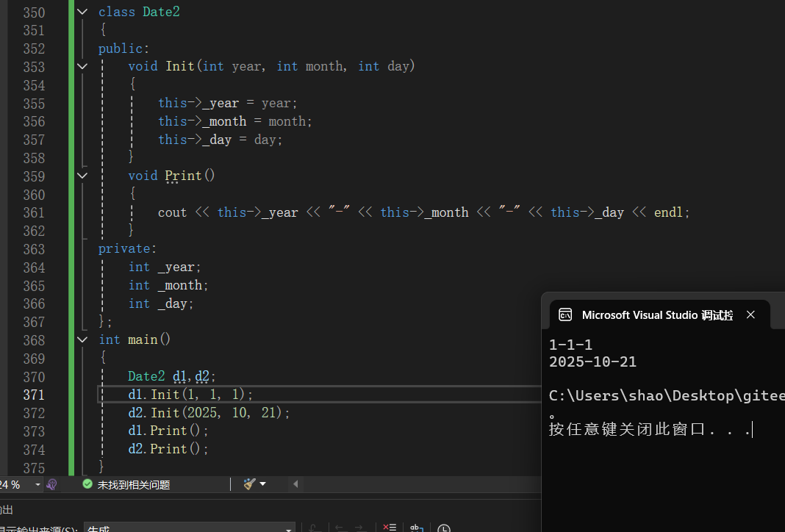Toggle word wrap in the output panel
785x532 pixels.
tap(417, 528)
